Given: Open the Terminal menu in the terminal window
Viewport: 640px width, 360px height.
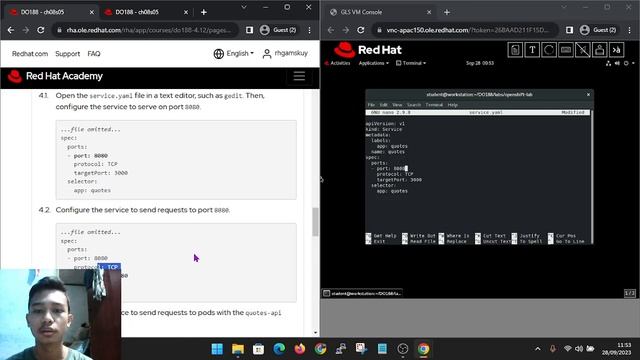Looking at the screenshot, I should [434, 105].
